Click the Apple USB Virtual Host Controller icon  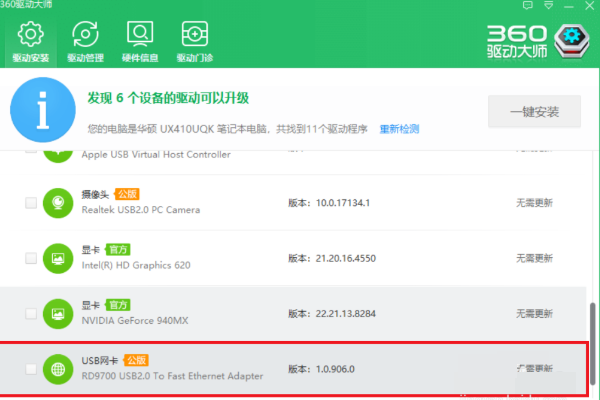pos(58,155)
